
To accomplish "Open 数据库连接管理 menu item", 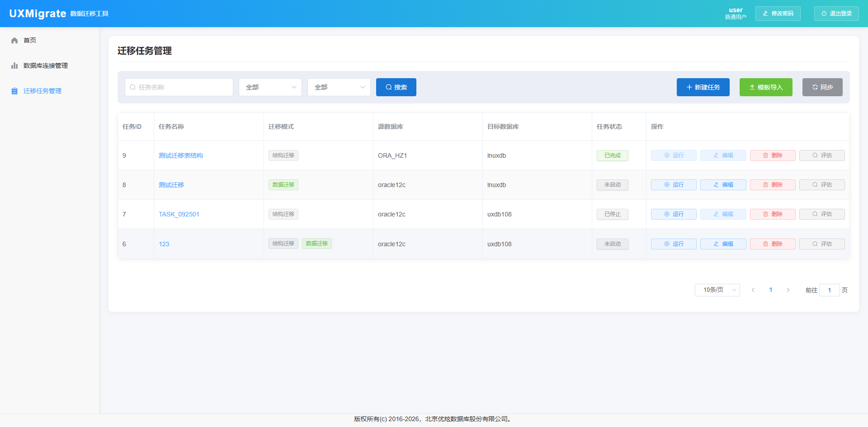I will tap(46, 66).
